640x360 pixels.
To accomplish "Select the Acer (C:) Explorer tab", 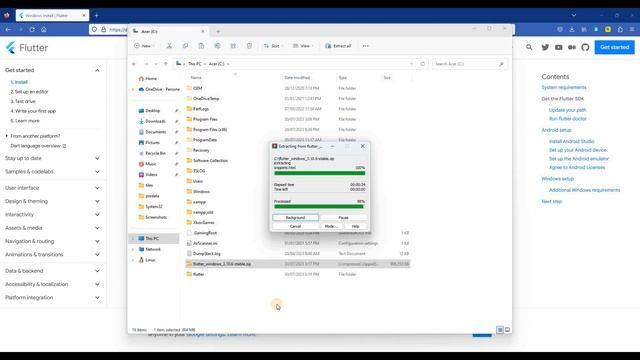I will [169, 31].
